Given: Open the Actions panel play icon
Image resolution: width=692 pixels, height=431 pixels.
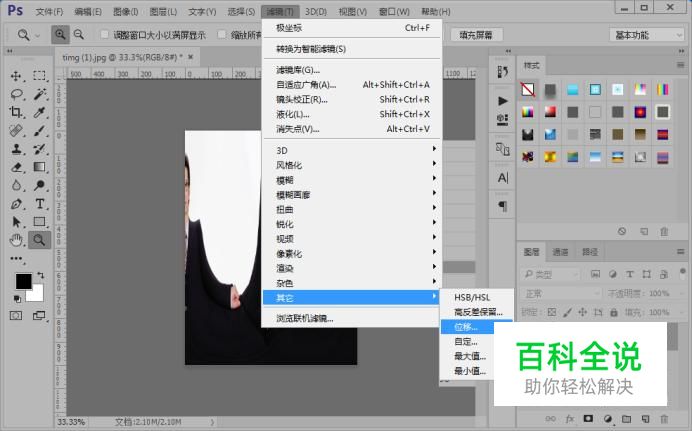Looking at the screenshot, I should (502, 101).
